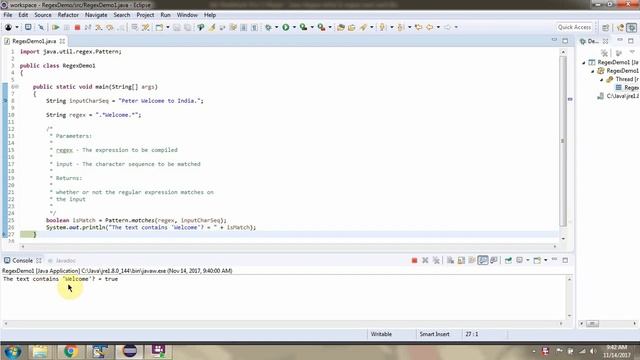Click the volume icon in system tray
Viewport: 640px width, 360px height.
click(593, 351)
